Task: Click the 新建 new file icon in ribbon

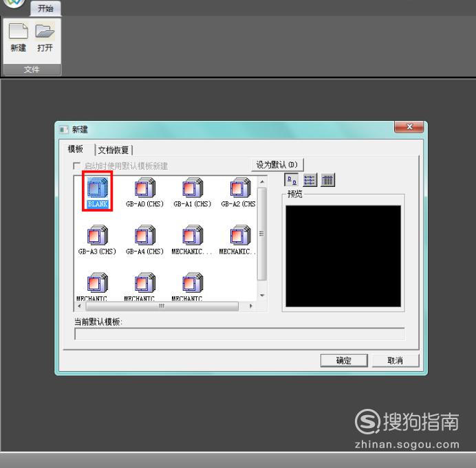Action: pyautogui.click(x=18, y=37)
